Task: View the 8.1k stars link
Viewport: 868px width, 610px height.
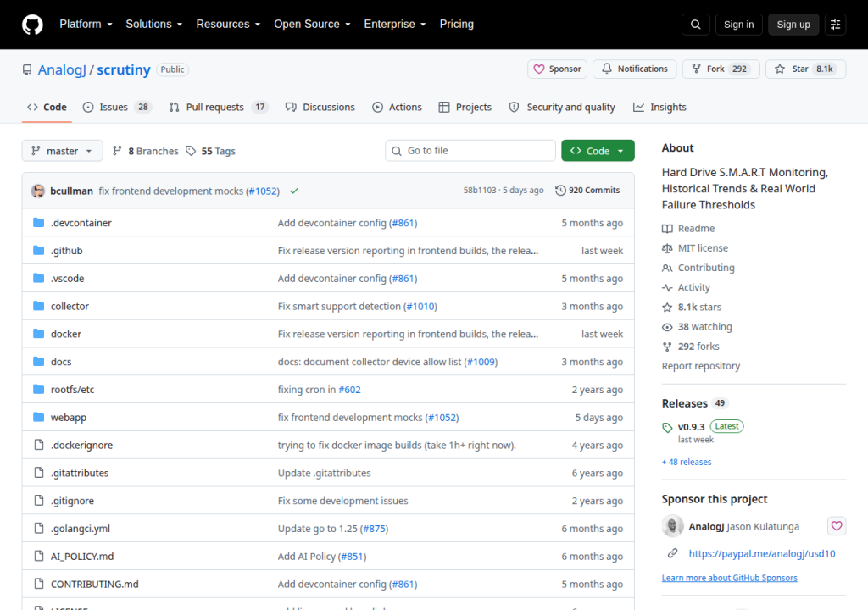Action: [x=692, y=308]
